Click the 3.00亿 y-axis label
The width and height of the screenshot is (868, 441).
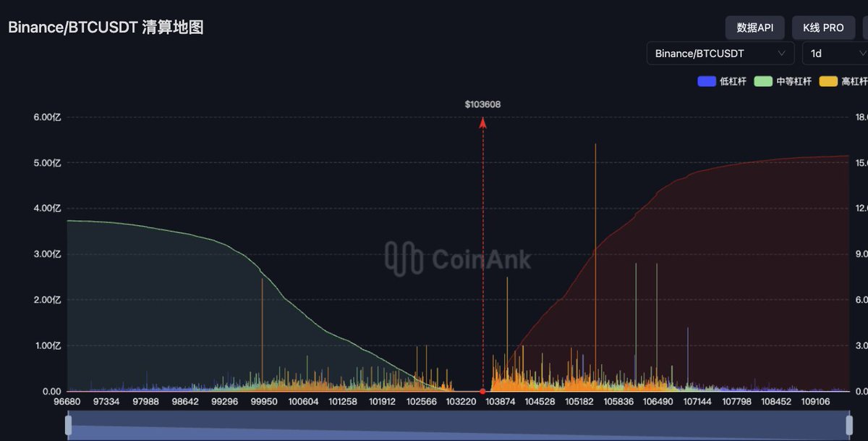[48, 254]
